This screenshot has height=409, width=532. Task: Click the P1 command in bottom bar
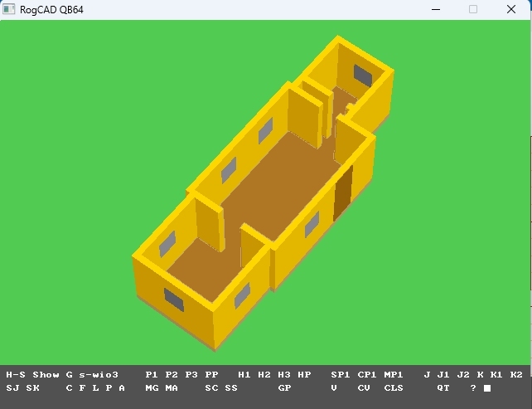pos(152,375)
